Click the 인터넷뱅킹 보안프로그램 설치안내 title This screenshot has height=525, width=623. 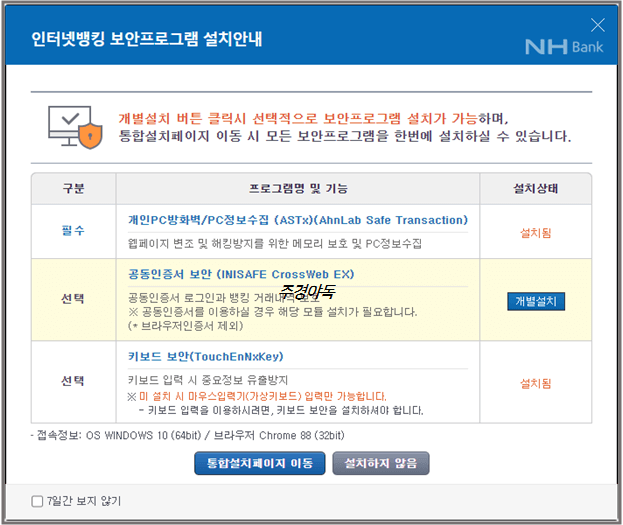point(147,39)
